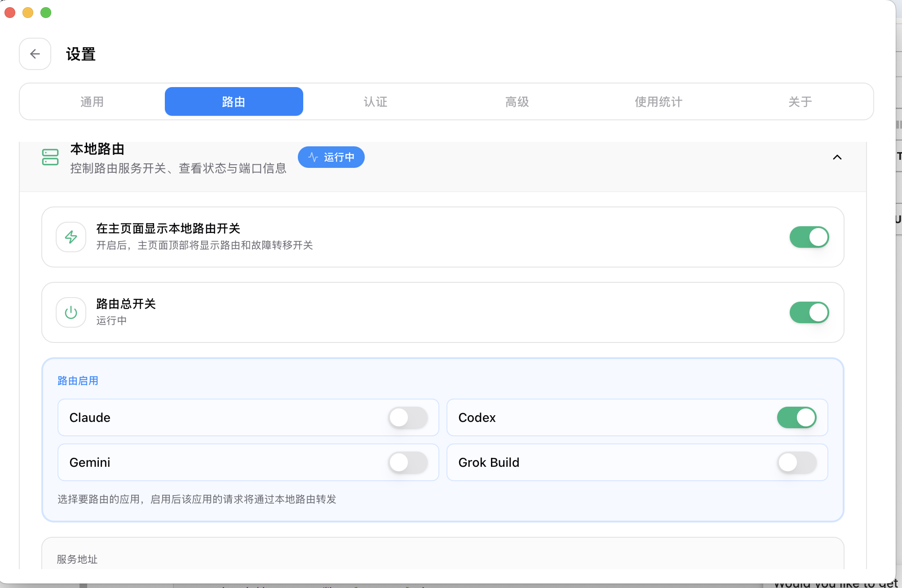Viewport: 902px width, 588px height.
Task: Collapse the 本地路由 section chevron
Action: [x=837, y=157]
